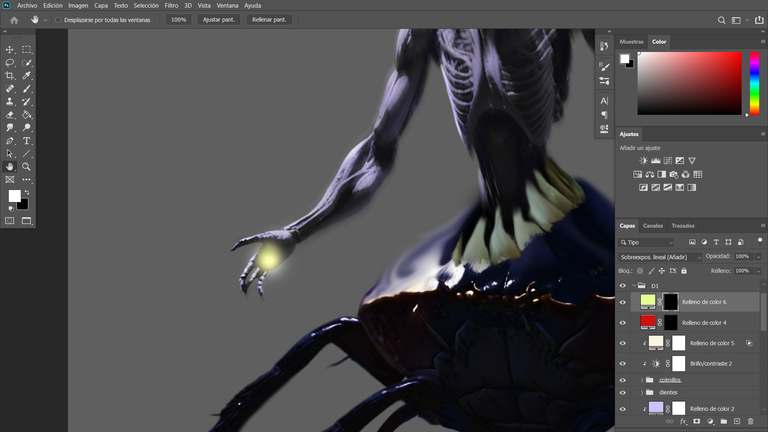Open the blend mode Sobreexpos. lineal dropdown

point(659,257)
